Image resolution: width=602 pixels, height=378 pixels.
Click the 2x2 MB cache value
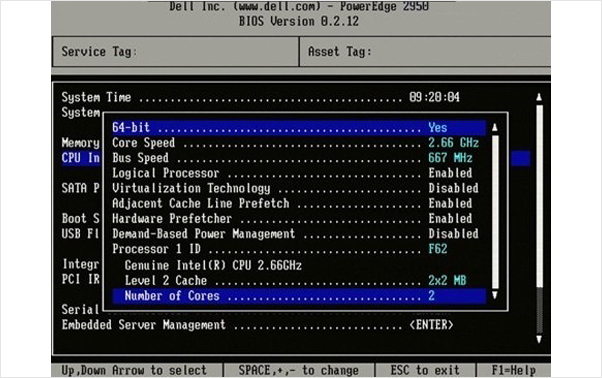[447, 281]
